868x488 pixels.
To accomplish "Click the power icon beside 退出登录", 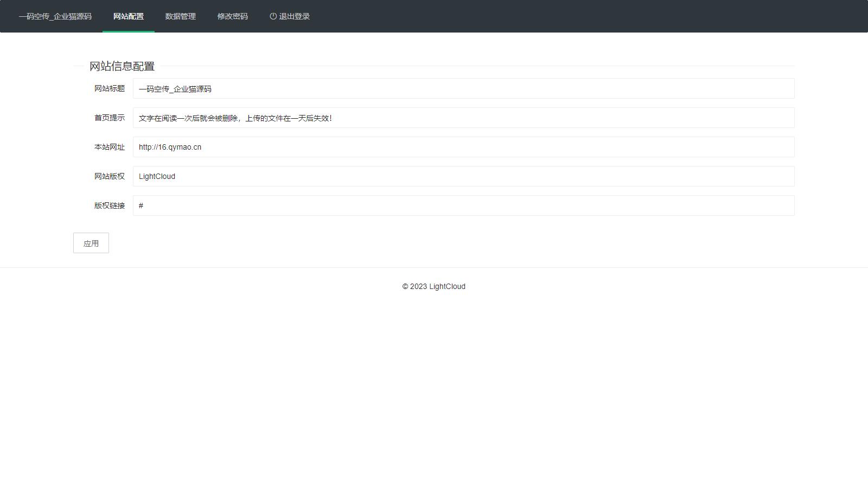I will pos(273,16).
